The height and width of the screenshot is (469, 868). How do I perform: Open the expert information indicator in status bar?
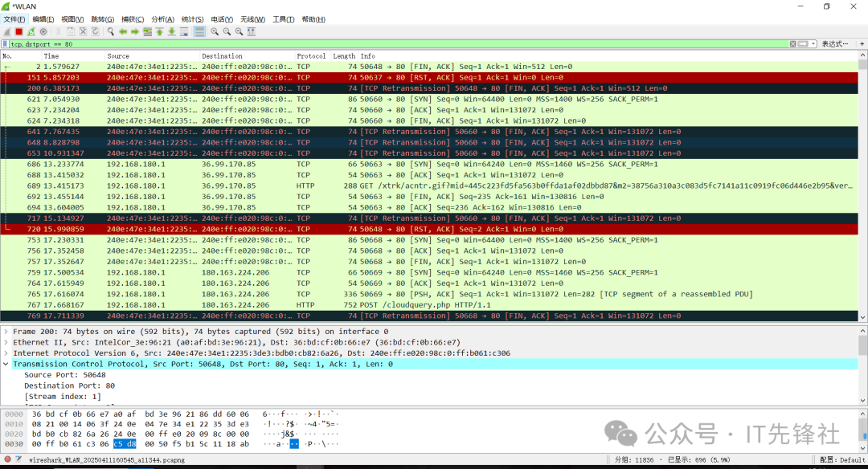pos(8,459)
